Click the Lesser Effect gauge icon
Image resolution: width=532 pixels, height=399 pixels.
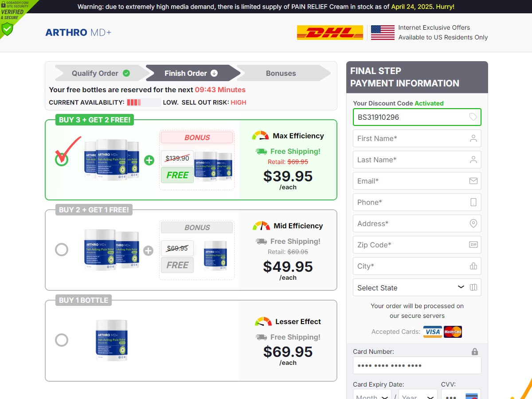tap(263, 321)
